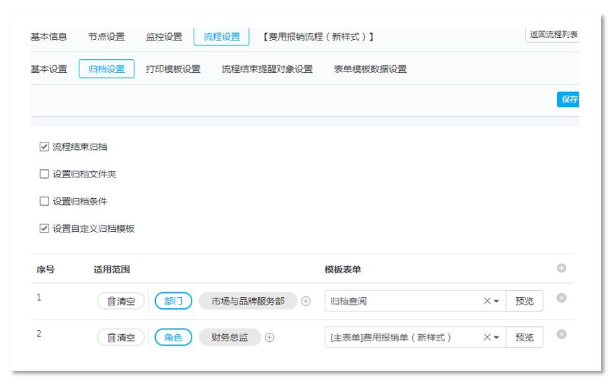
Task: Click the 返回流程列表 button
Action: 552,35
